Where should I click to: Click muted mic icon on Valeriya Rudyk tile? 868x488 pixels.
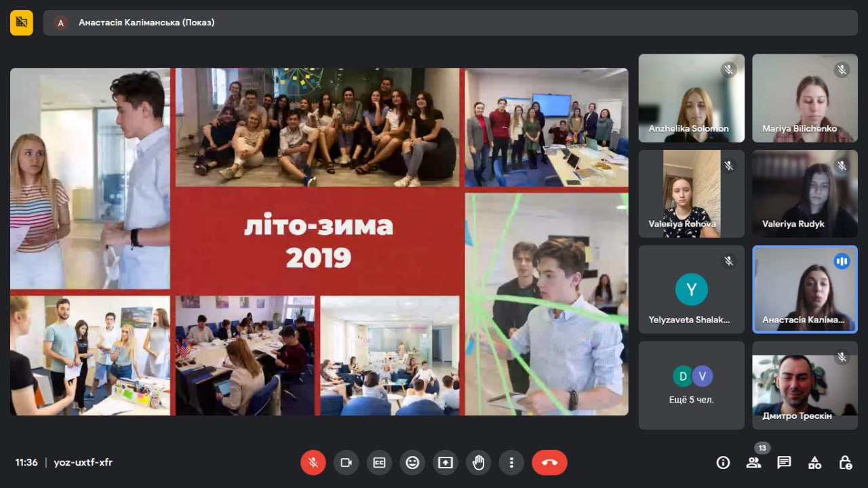click(x=842, y=165)
